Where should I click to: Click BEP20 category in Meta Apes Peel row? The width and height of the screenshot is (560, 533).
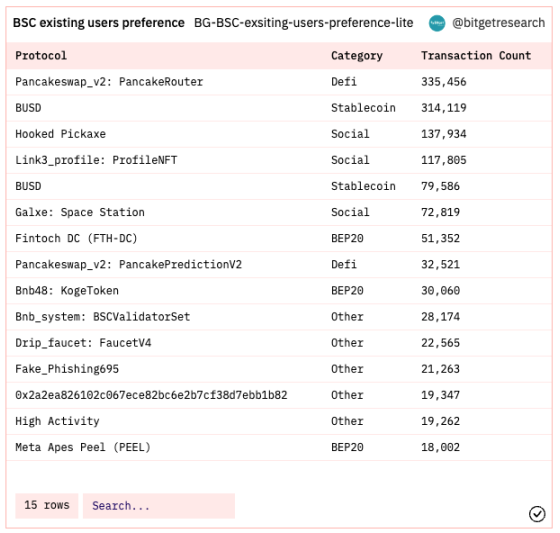tap(347, 447)
